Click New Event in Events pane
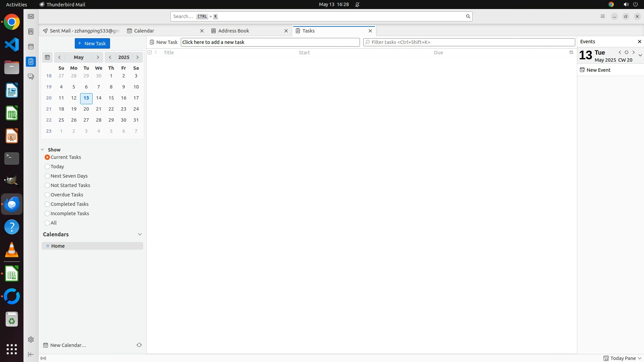Image resolution: width=644 pixels, height=362 pixels. pos(598,70)
